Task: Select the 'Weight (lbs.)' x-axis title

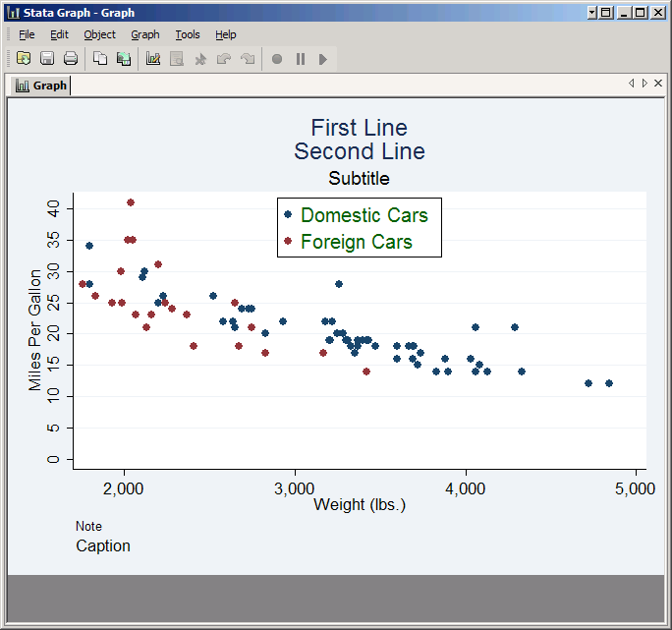Action: (x=360, y=505)
